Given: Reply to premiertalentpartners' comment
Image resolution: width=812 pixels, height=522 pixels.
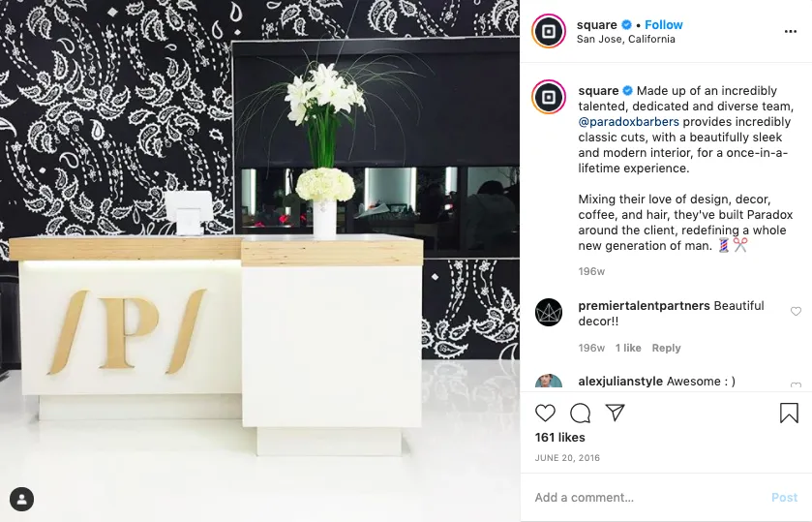Looking at the screenshot, I should coord(666,348).
